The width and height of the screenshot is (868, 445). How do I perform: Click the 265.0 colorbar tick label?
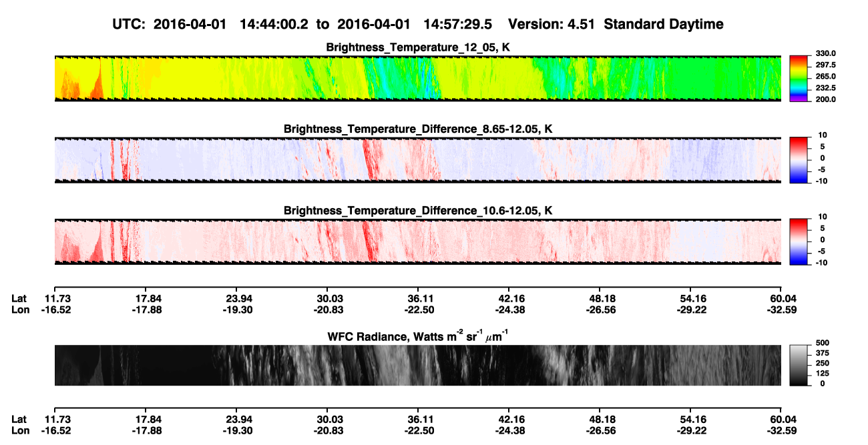click(826, 77)
